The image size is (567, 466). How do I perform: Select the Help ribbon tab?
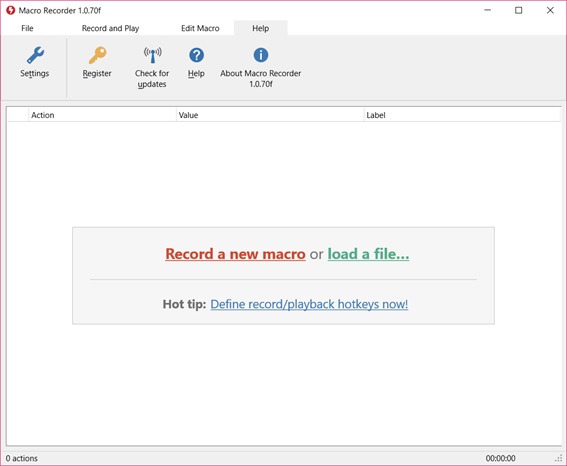pyautogui.click(x=260, y=28)
